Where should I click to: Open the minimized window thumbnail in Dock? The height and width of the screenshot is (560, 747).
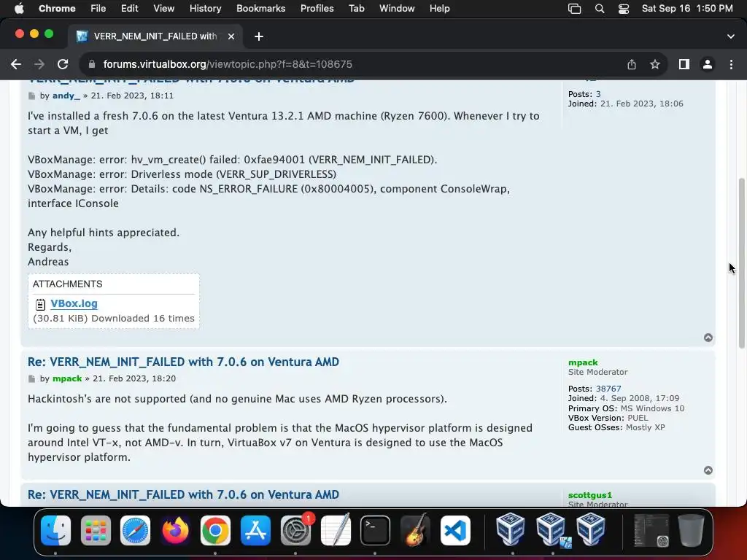pyautogui.click(x=651, y=531)
